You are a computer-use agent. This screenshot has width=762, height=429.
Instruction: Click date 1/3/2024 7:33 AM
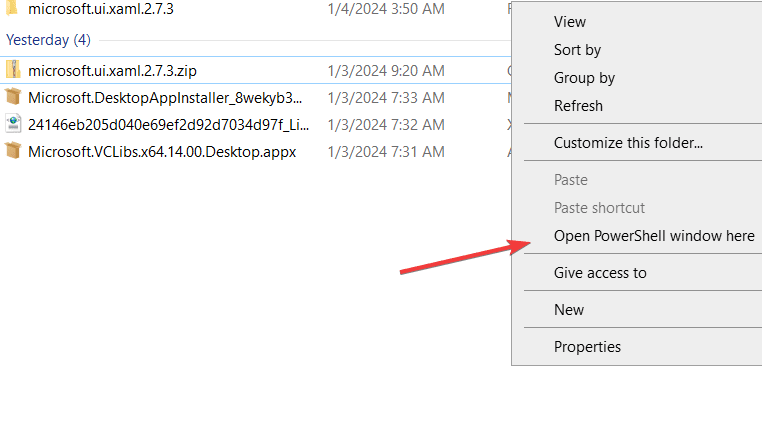click(x=386, y=98)
